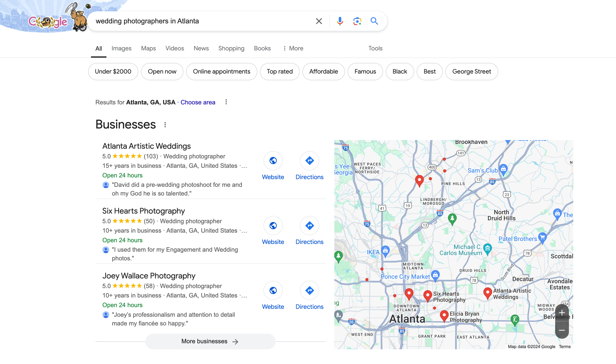Click the blue magnifying glass search icon

pyautogui.click(x=374, y=21)
